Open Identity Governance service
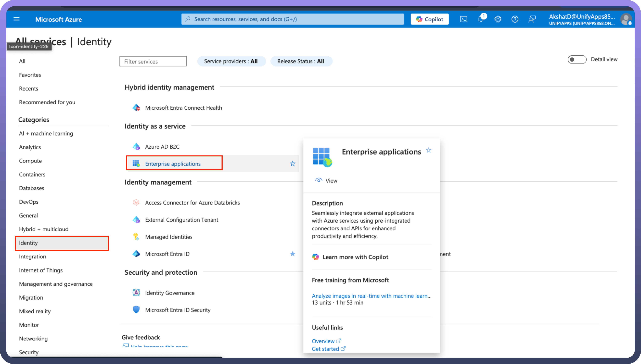641x364 pixels. click(x=170, y=293)
